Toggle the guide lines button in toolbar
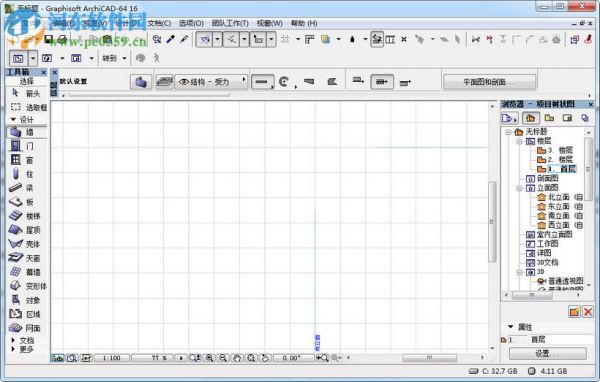Image resolution: width=600 pixels, height=382 pixels. (x=205, y=39)
